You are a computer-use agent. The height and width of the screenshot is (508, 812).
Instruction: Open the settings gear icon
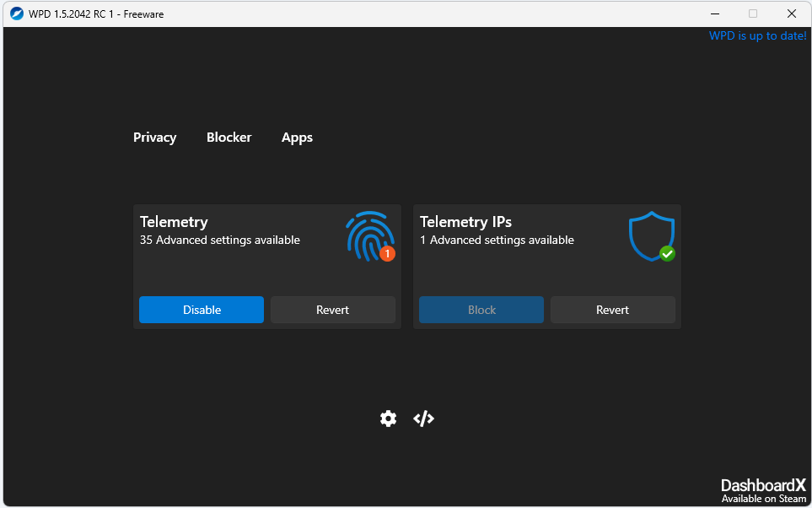coord(388,419)
